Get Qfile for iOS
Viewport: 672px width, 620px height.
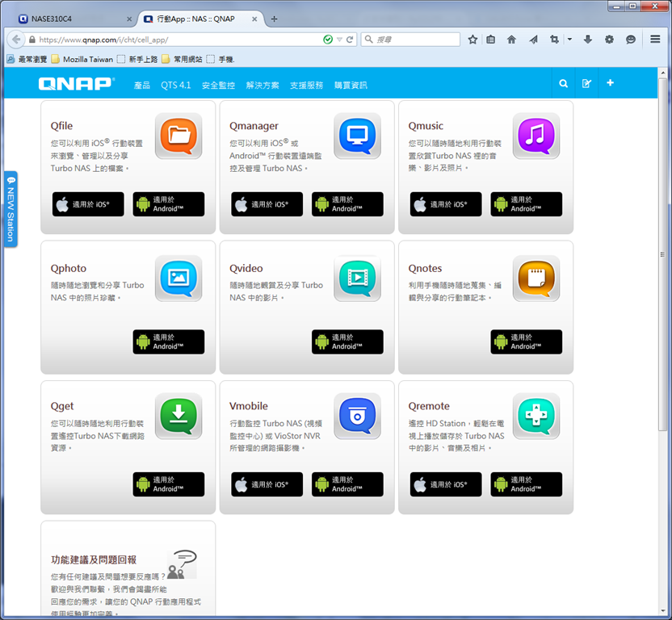coord(88,204)
